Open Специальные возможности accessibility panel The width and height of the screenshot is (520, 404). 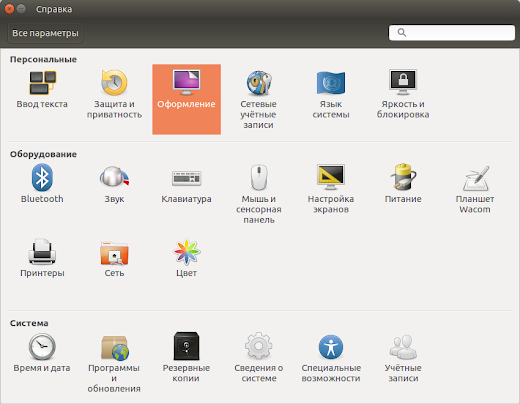[x=331, y=358]
